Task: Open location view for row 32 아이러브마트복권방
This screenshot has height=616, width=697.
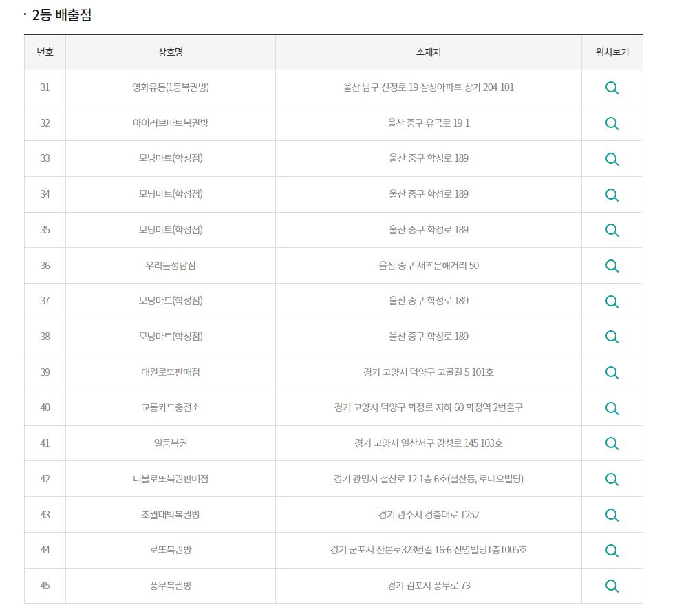Action: click(612, 123)
